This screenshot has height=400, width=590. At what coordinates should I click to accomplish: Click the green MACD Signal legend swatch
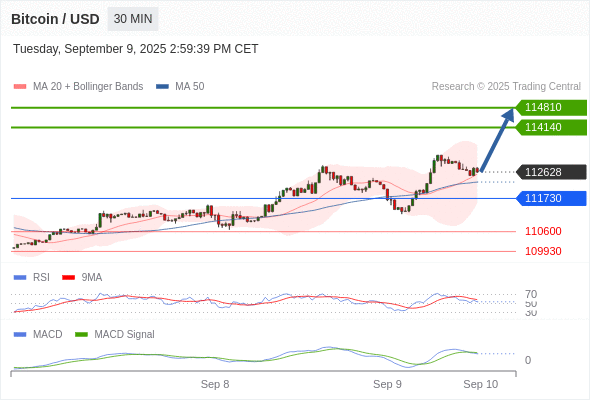(81, 335)
